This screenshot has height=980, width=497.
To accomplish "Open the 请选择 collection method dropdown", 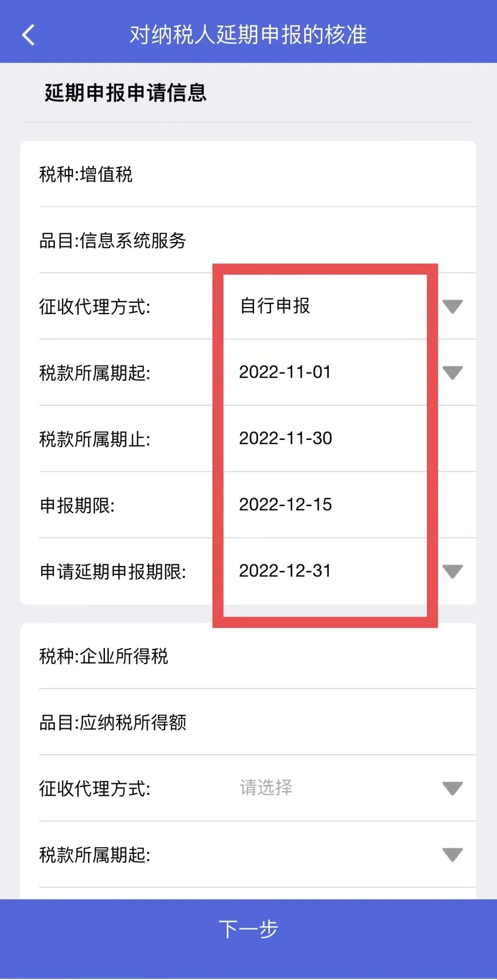I will coord(452,789).
